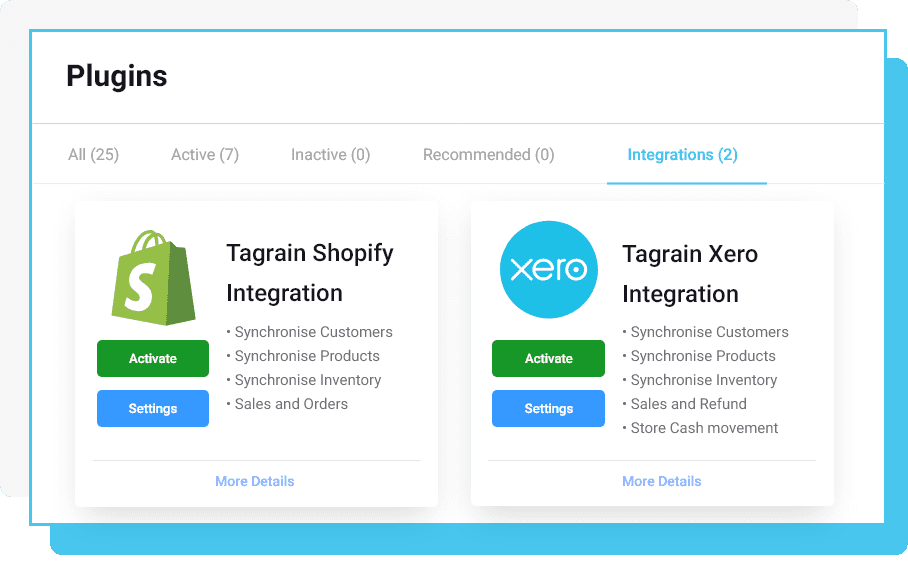
Task: Activate the Tagrain Xero Integration plugin
Action: (x=548, y=358)
